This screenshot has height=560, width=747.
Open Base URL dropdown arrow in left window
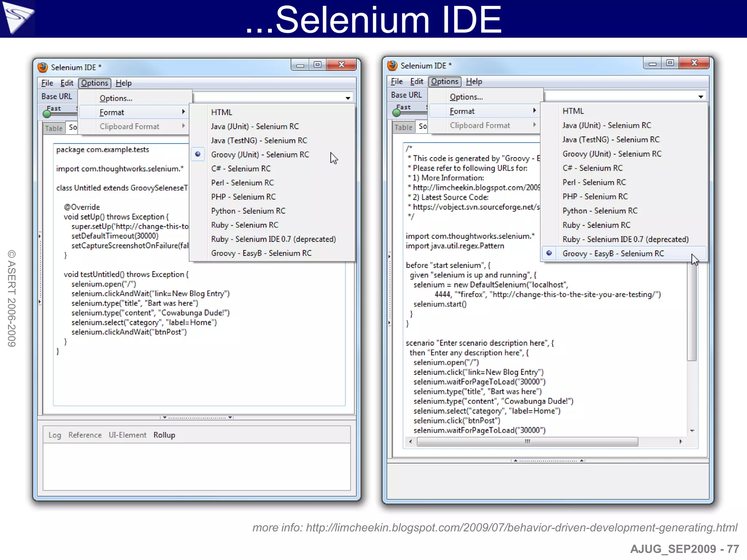coord(348,98)
